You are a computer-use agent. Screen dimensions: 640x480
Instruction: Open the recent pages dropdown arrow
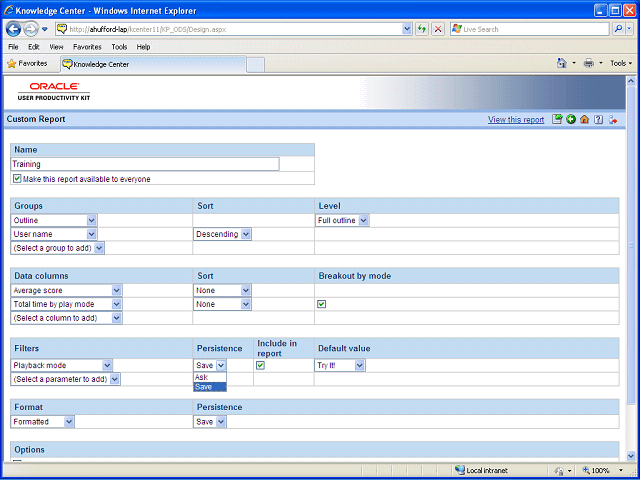pyautogui.click(x=45, y=29)
